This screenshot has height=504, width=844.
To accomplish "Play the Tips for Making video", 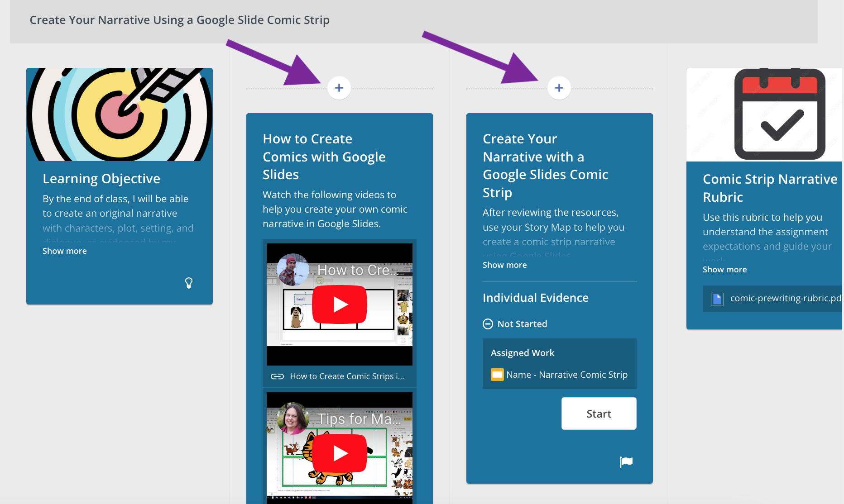I will pyautogui.click(x=340, y=453).
